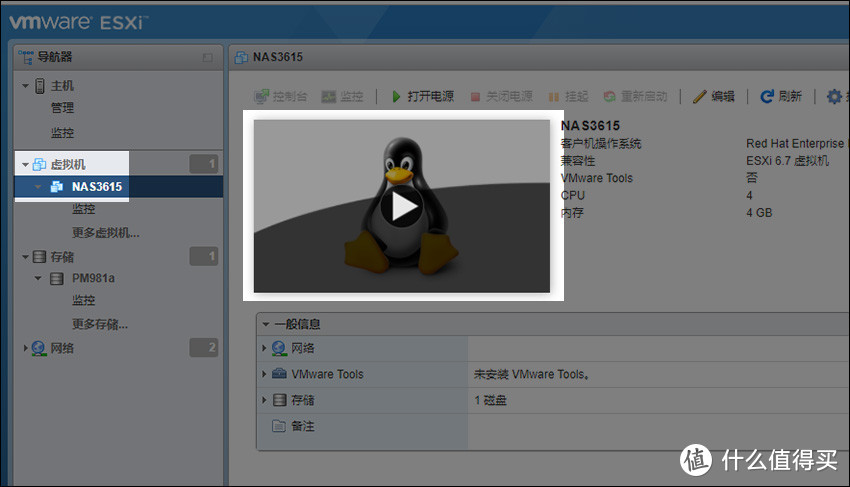Expand the 网络 row in general information
Image resolution: width=850 pixels, height=487 pixels.
tap(264, 348)
